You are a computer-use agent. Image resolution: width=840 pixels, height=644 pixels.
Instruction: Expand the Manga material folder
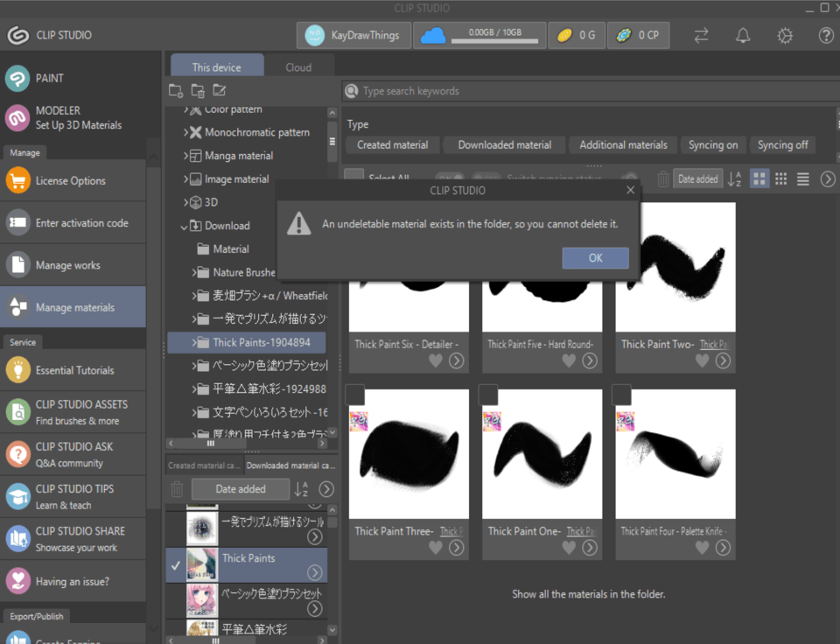tap(185, 156)
